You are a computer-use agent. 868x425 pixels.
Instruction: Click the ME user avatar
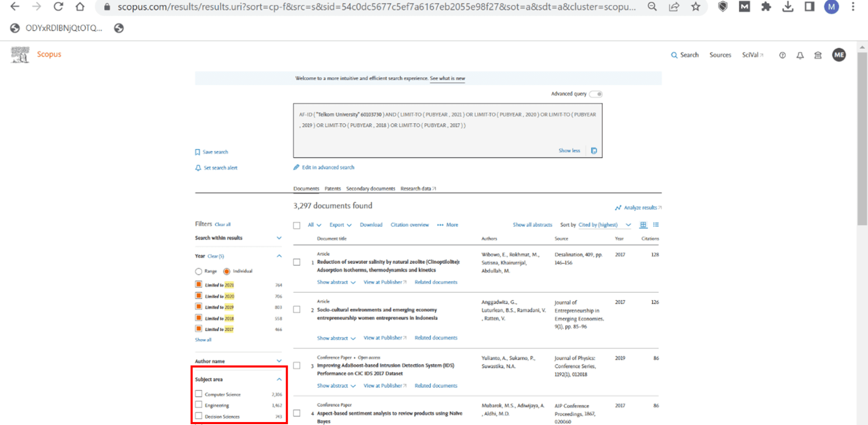pos(838,55)
